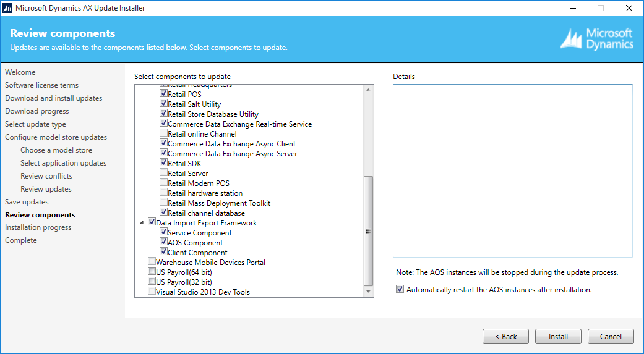Toggle Commerce Data Exchange Real-time Service checkbox
The width and height of the screenshot is (644, 354).
(163, 123)
